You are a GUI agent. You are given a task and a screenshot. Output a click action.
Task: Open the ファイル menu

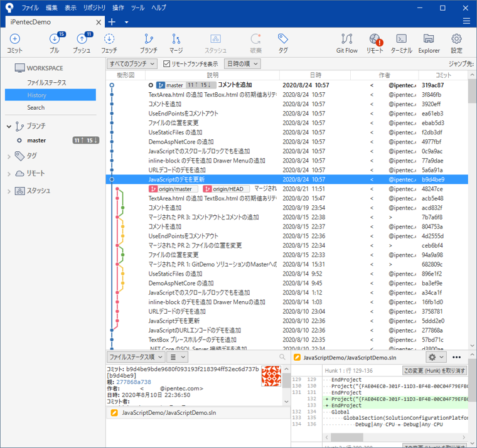(30, 8)
